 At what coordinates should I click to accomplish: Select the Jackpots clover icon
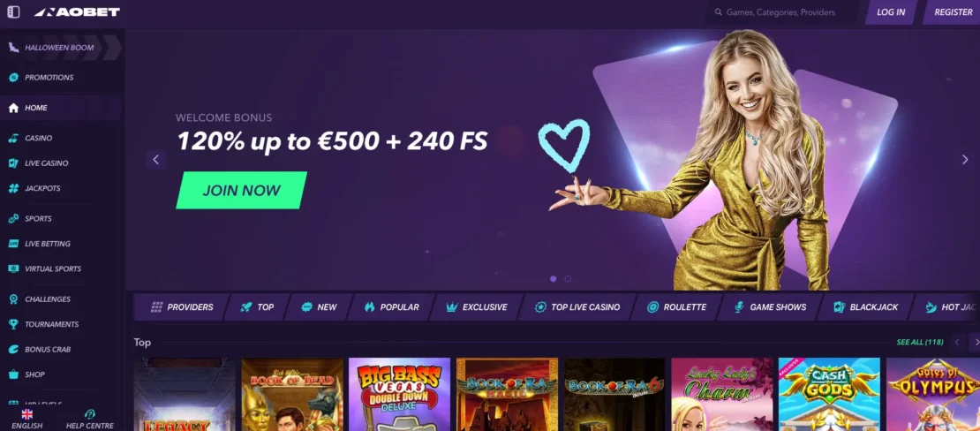[x=13, y=188]
